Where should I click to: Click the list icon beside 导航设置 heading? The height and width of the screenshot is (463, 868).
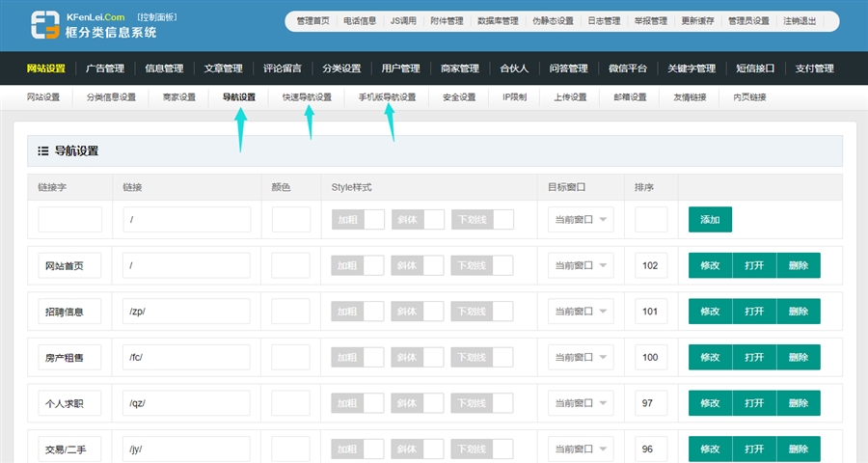click(42, 151)
